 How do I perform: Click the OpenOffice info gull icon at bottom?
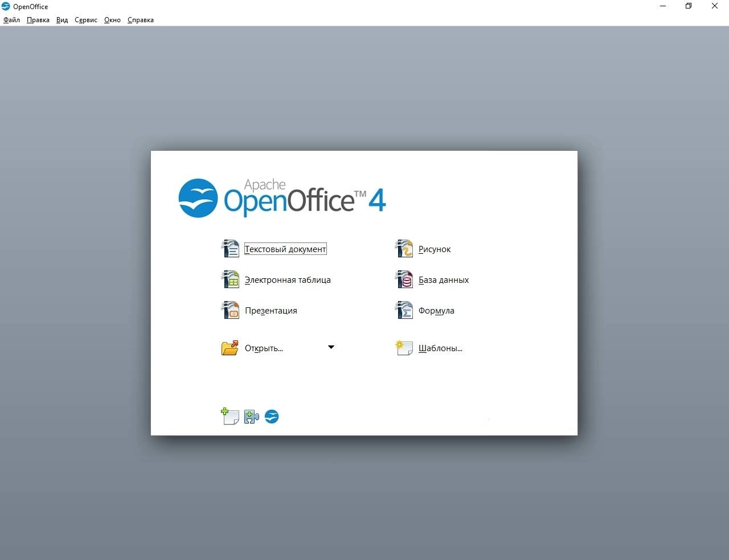[272, 417]
